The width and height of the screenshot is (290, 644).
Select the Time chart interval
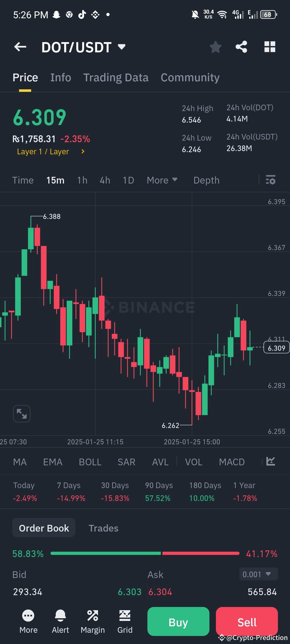23,180
